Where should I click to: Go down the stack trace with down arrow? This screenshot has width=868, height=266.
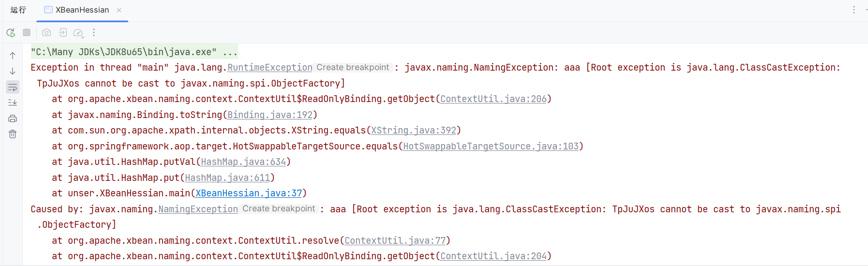[x=13, y=71]
